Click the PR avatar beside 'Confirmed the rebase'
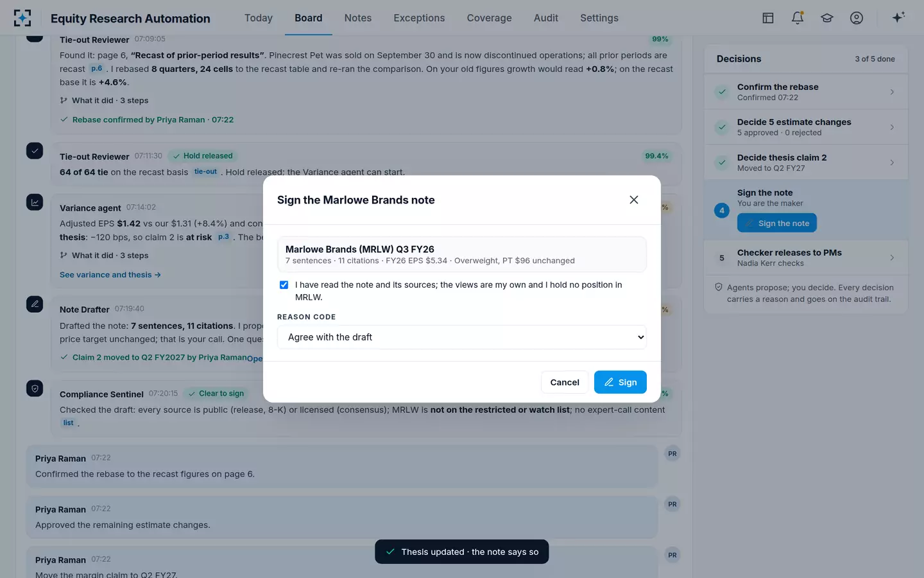 [672, 453]
